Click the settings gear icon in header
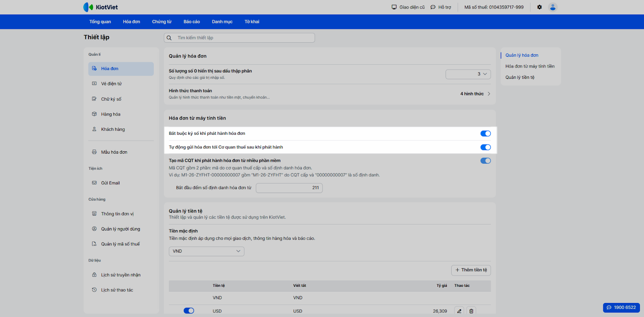Image resolution: width=644 pixels, height=317 pixels. 539,7
